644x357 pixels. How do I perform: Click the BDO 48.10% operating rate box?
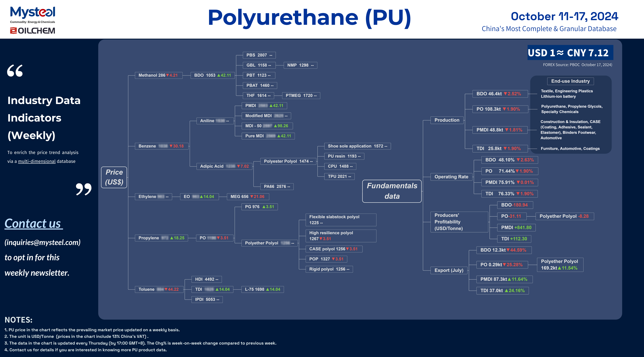tap(510, 160)
